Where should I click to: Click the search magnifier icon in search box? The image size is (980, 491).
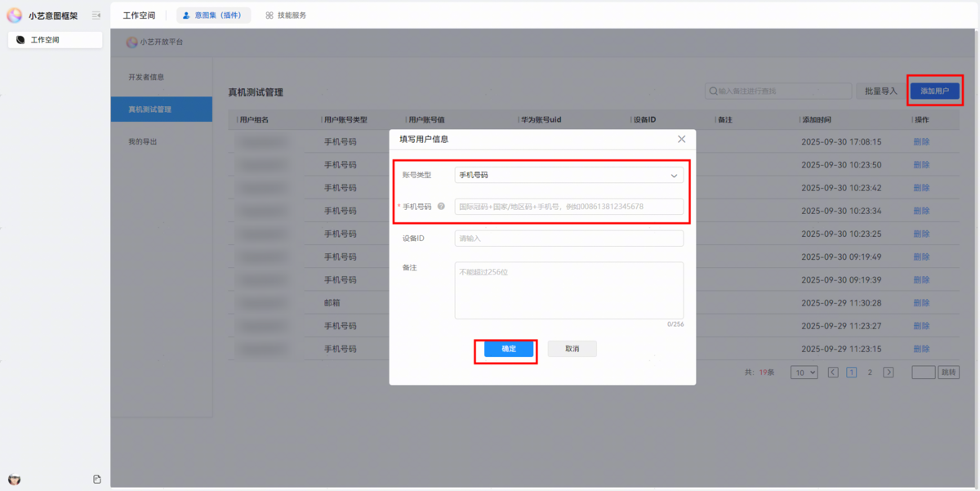point(713,92)
